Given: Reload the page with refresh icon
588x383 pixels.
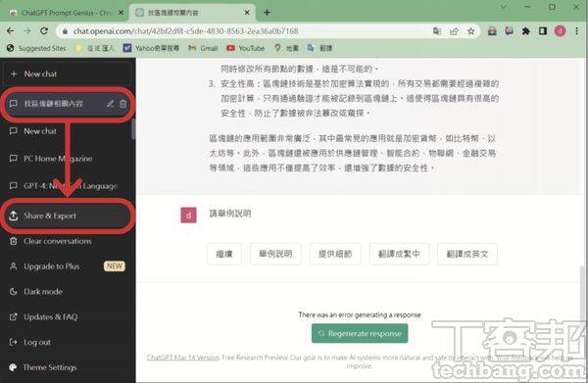Looking at the screenshot, I should click(44, 31).
